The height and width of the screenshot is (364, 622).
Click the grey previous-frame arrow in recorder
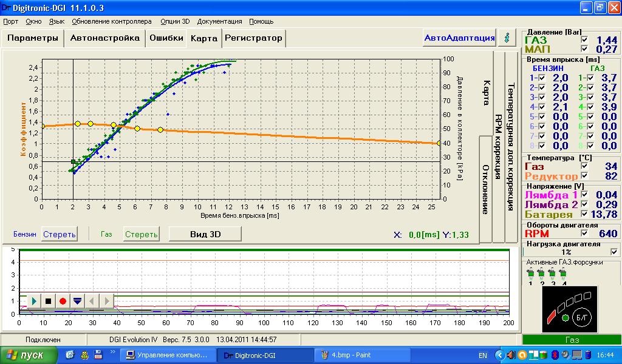click(92, 301)
